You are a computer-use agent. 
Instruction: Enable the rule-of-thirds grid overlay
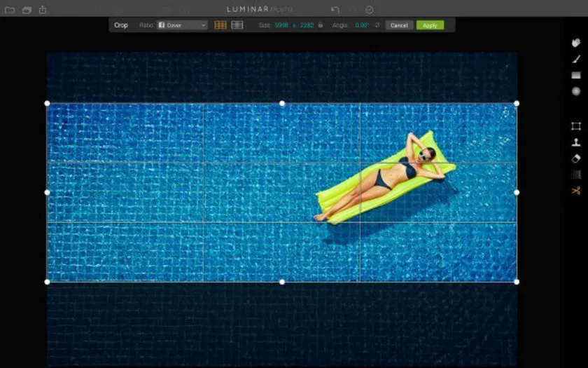point(220,25)
